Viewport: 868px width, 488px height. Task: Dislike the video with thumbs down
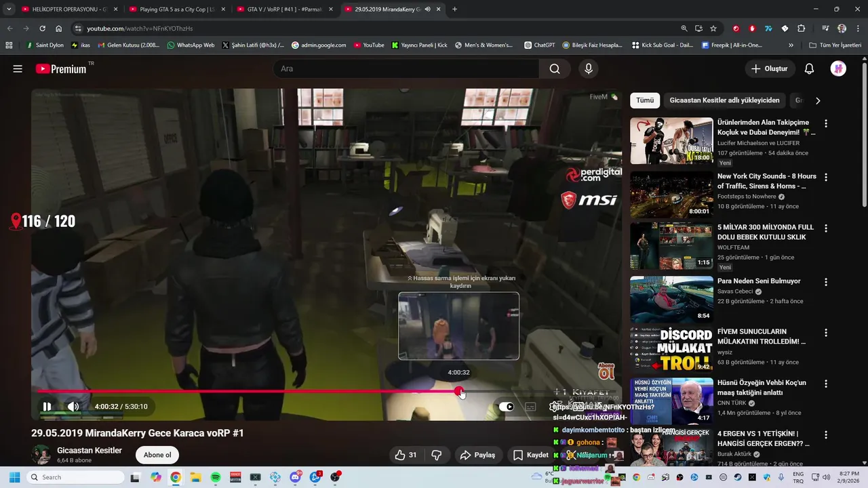pyautogui.click(x=437, y=455)
